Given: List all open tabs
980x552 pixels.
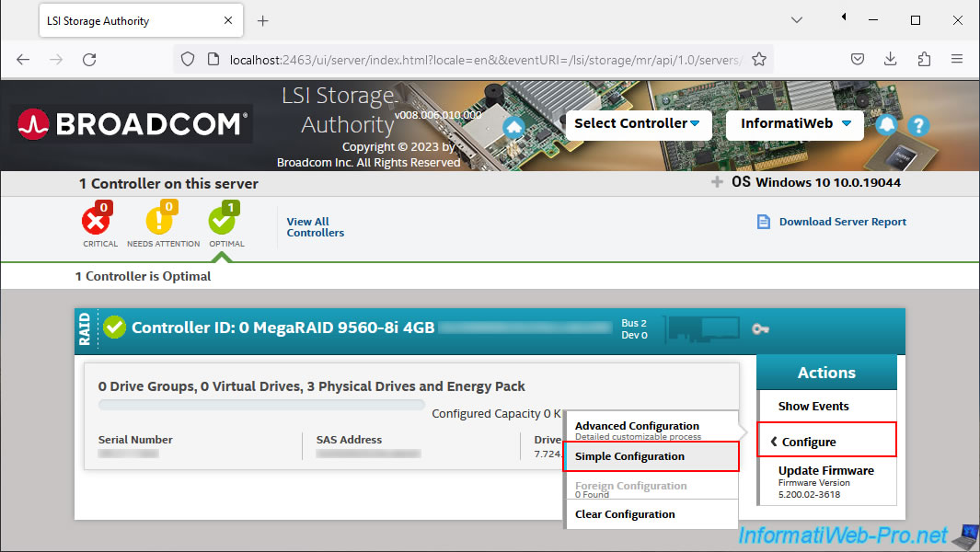Looking at the screenshot, I should click(x=796, y=20).
